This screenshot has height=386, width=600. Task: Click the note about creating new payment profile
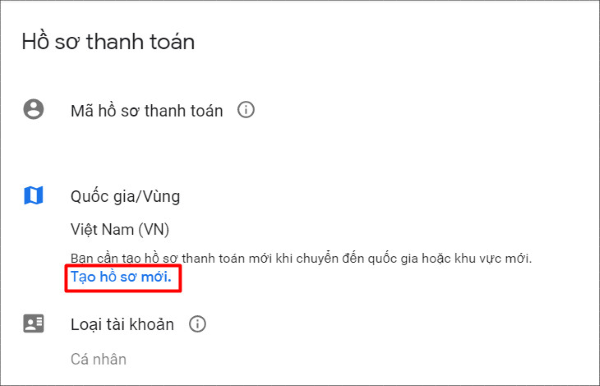(301, 259)
